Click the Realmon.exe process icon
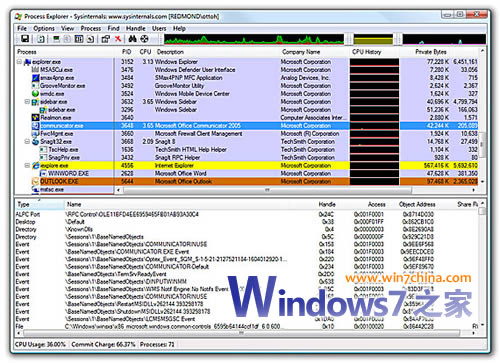 (x=36, y=118)
